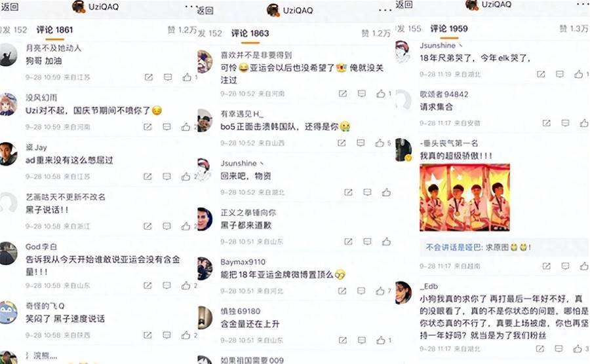This screenshot has height=364, width=590.
Task: Select the 评论 1861 tab
Action: click(54, 29)
